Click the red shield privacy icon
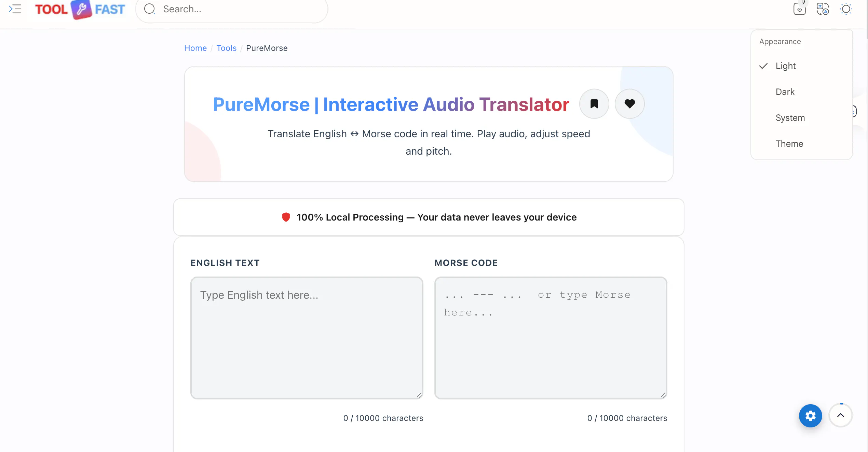868x452 pixels. tap(286, 217)
